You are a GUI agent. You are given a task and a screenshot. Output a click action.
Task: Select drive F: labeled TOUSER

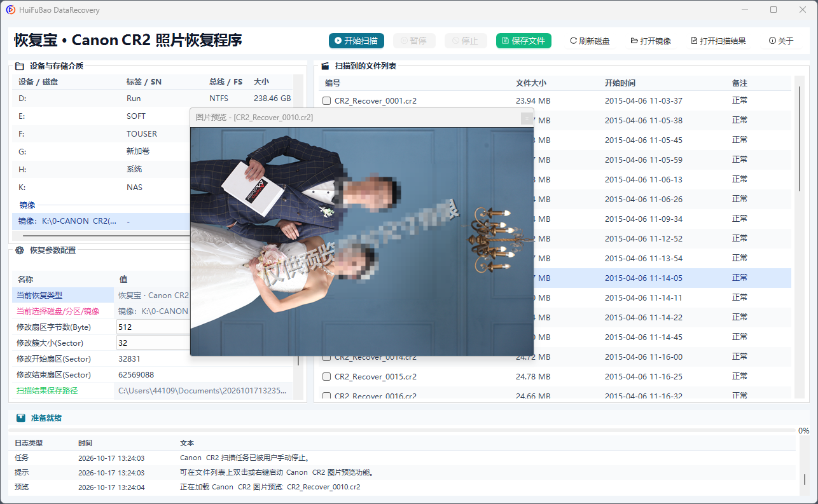point(102,134)
